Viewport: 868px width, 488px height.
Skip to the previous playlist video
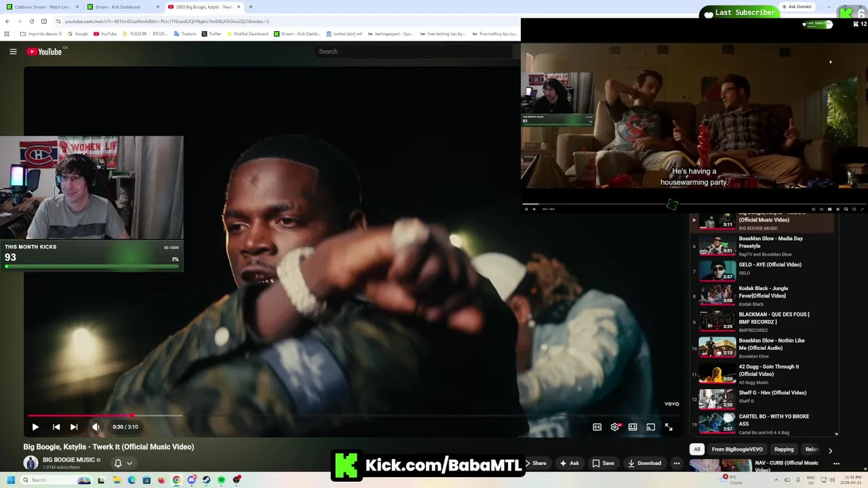pos(56,427)
